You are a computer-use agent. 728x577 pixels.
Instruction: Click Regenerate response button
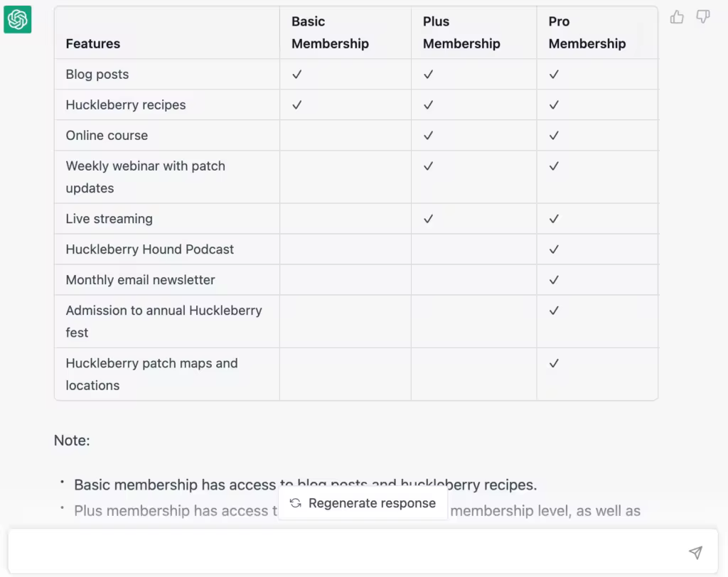(x=363, y=503)
